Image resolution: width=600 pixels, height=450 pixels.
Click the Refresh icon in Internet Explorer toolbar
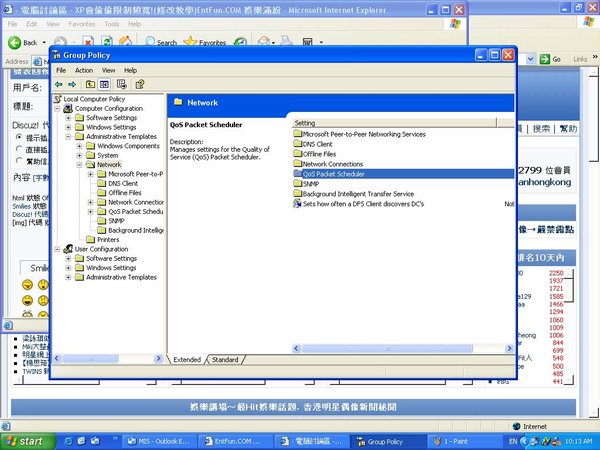[107, 42]
